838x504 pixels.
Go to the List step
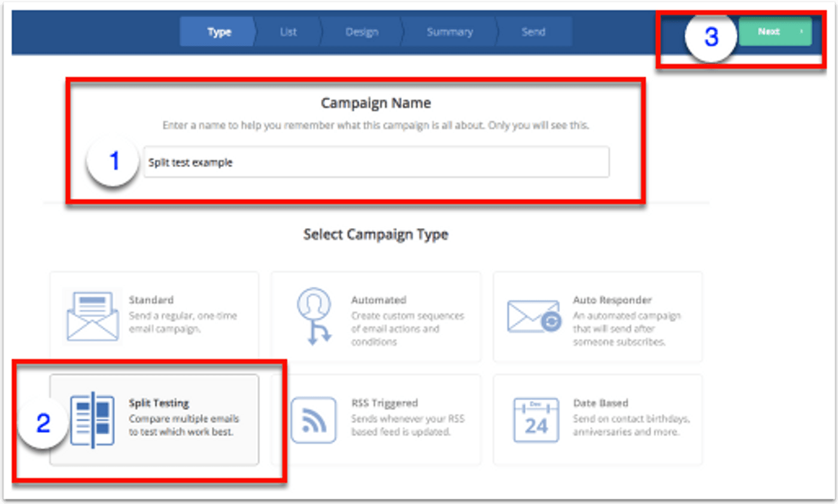pos(288,32)
